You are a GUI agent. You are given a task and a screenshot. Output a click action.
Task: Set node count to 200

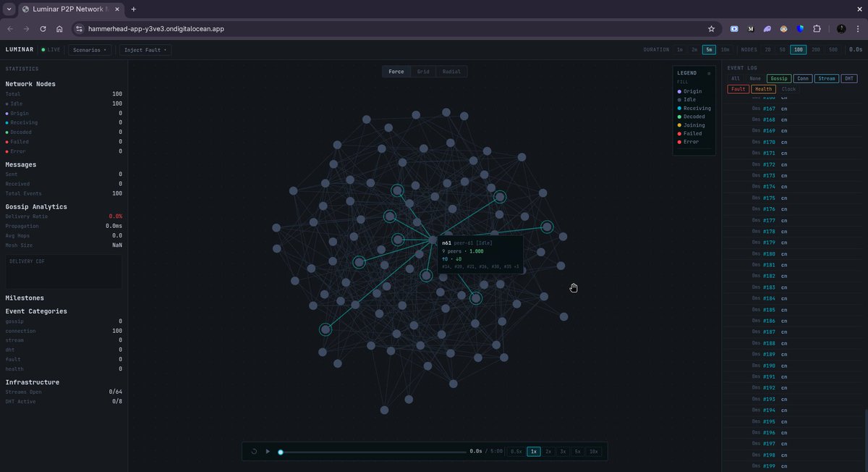click(815, 50)
